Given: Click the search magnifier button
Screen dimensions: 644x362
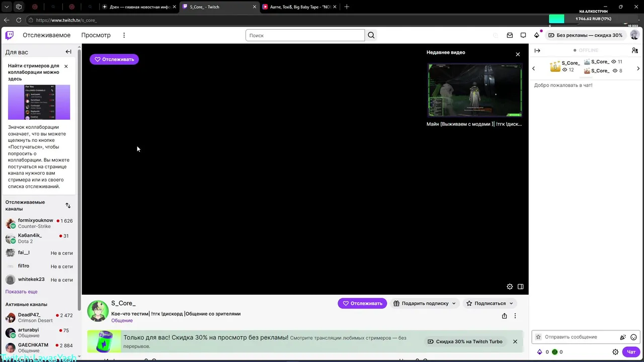Looking at the screenshot, I should (371, 35).
